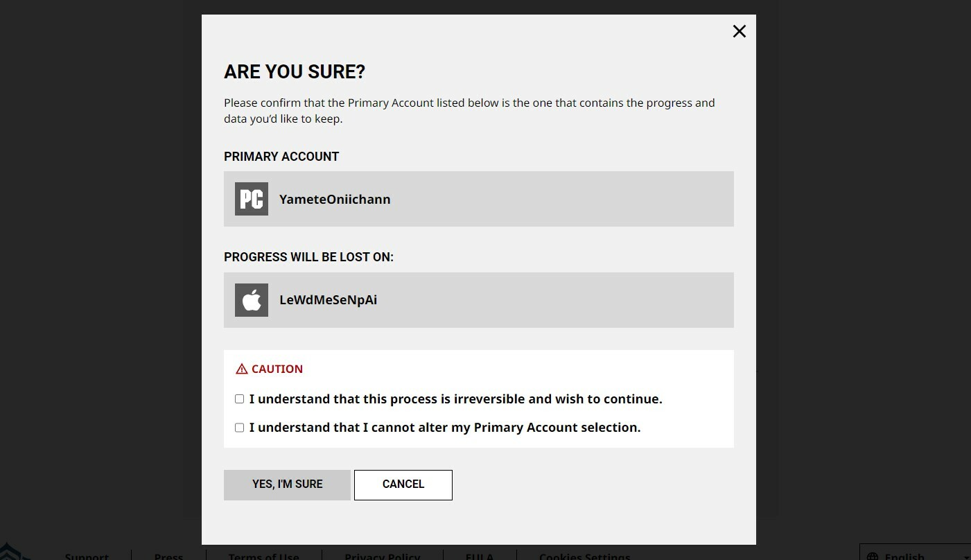Viewport: 971px width, 560px height.
Task: Tick the cannot alter Primary Account checkbox
Action: coord(239,428)
